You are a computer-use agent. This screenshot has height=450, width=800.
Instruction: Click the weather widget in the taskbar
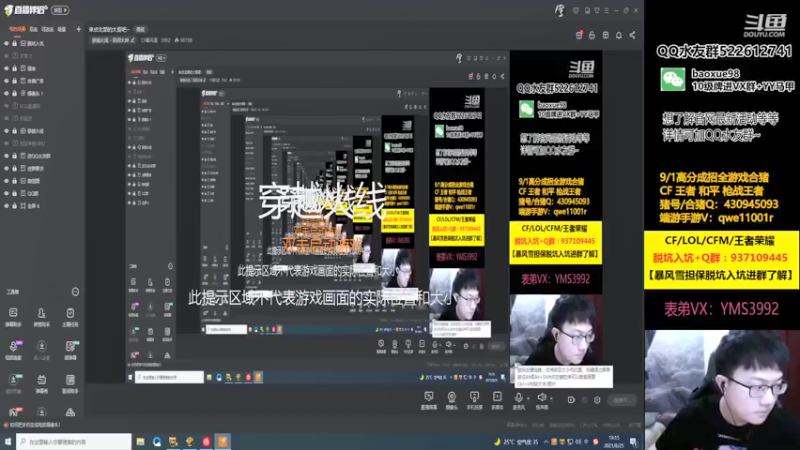(516, 442)
